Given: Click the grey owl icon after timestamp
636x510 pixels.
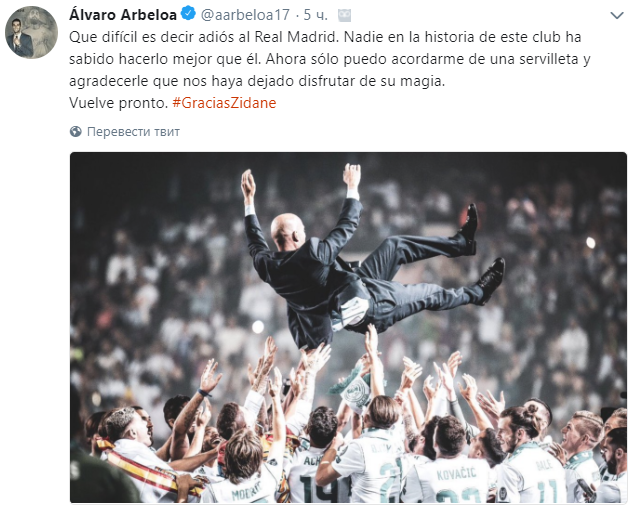Looking at the screenshot, I should coord(345,15).
